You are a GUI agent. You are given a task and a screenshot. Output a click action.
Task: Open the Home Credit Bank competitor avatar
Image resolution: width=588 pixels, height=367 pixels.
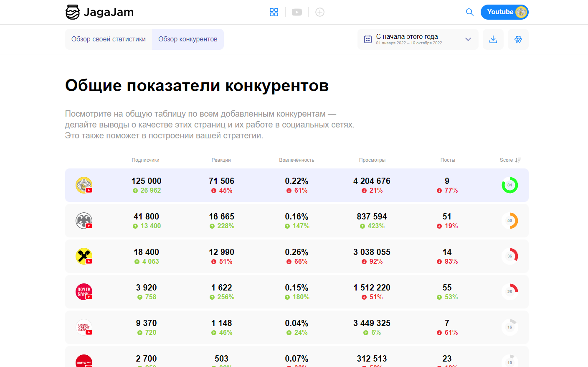click(84, 327)
